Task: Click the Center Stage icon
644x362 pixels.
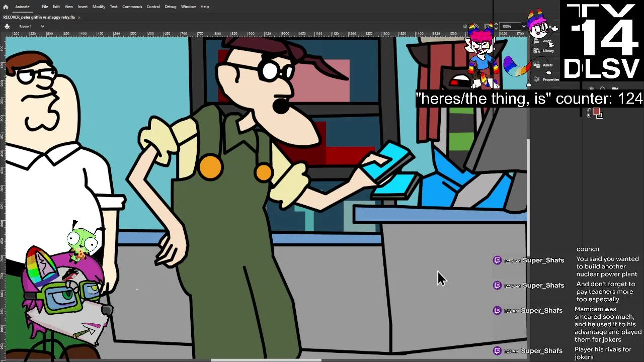Action: (x=465, y=26)
